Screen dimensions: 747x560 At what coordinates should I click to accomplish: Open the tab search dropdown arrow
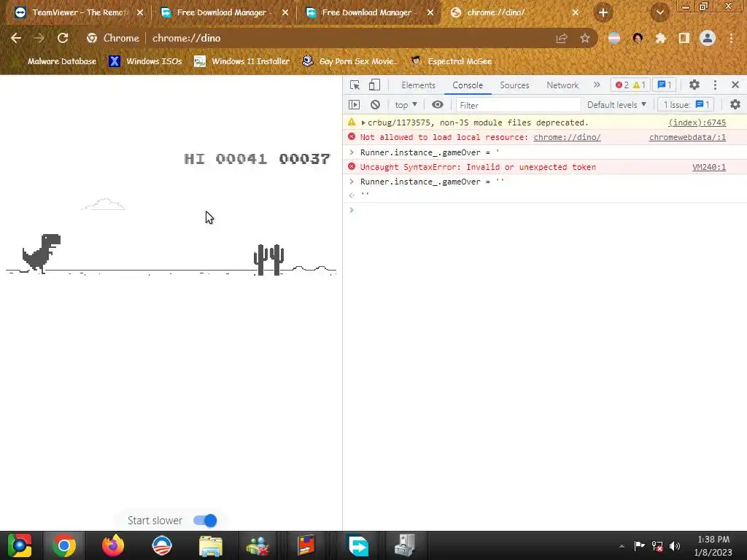tap(659, 13)
